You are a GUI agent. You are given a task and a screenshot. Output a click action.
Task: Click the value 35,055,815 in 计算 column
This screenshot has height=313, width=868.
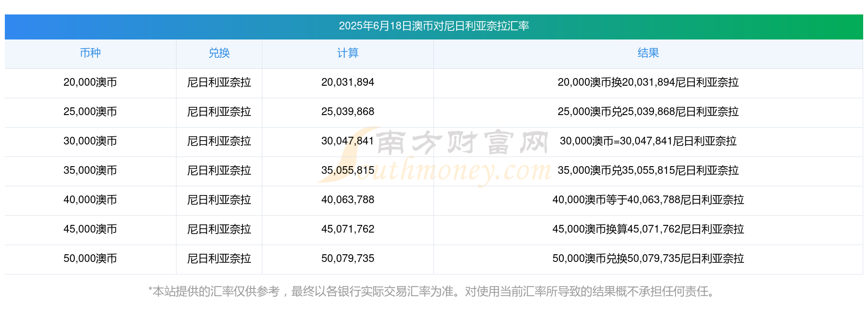tap(348, 170)
